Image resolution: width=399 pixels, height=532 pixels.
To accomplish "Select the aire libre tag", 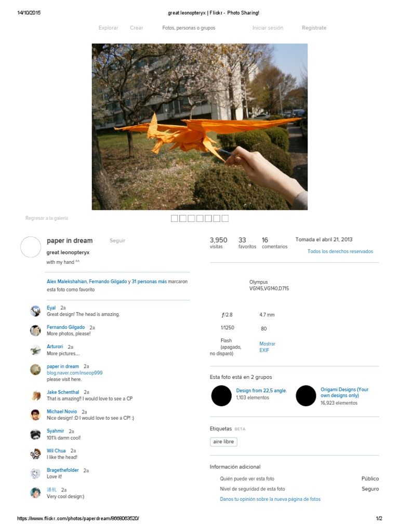I will click(x=223, y=442).
